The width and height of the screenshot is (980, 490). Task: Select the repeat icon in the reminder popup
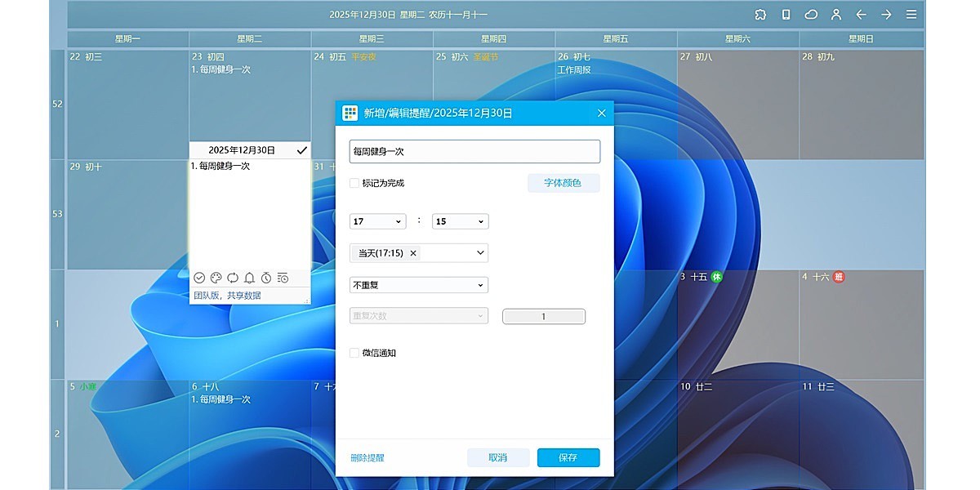pos(233,278)
